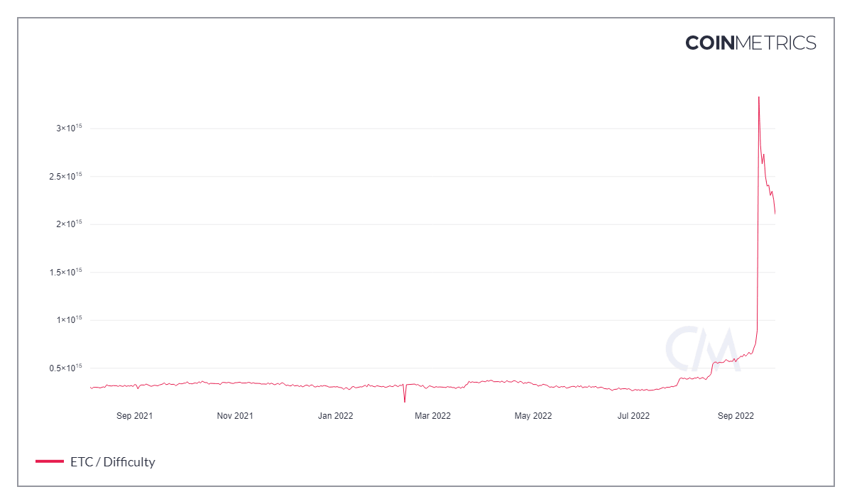Viewport: 852px width, 504px height.
Task: Click the Nov 2021 x-axis label
Action: (x=234, y=416)
